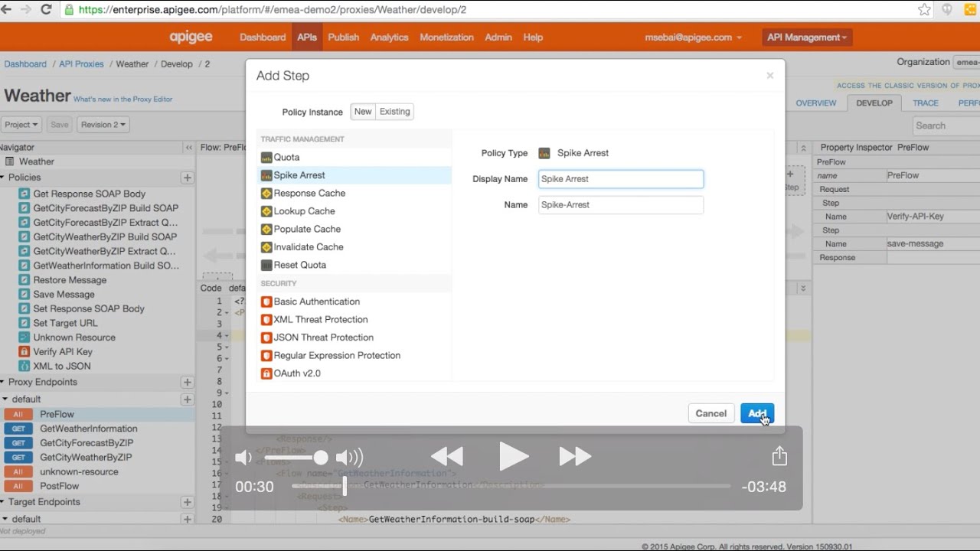
Task: Open the Analytics menu
Action: (x=390, y=37)
